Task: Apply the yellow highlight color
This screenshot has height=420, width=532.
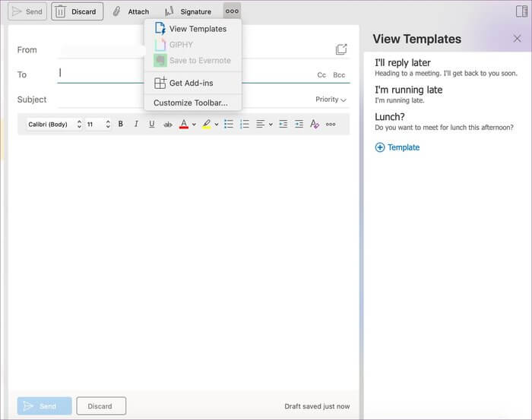Action: (207, 124)
